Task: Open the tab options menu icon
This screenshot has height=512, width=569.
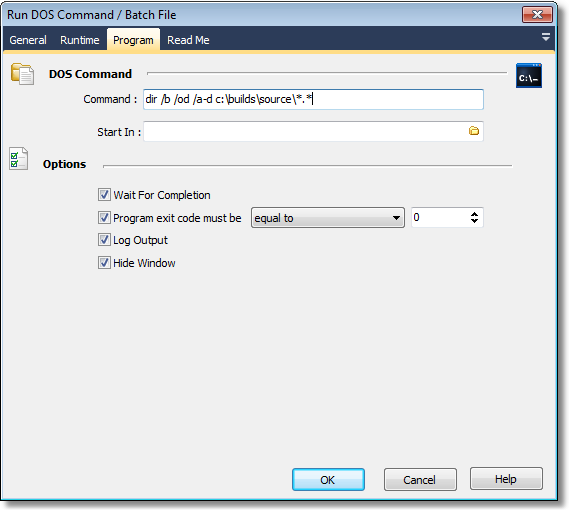Action: 545,37
